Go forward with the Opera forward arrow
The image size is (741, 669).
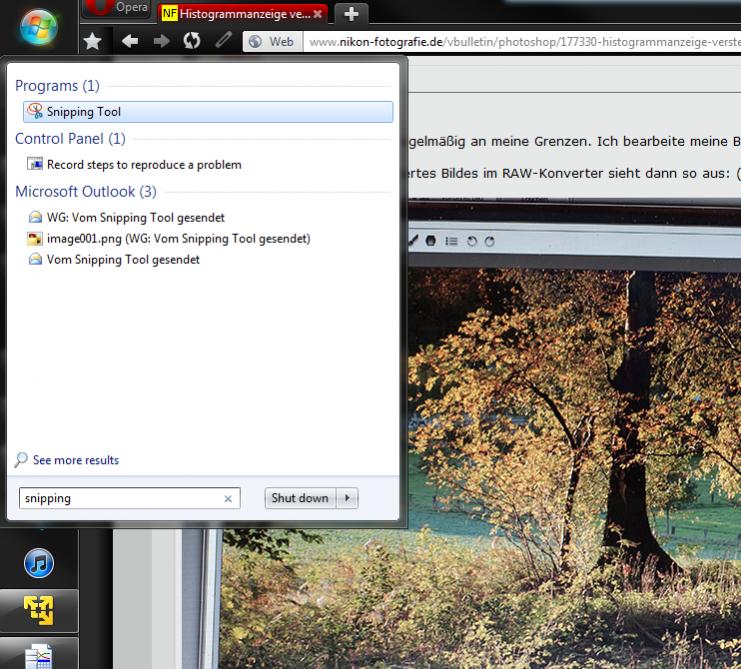tap(161, 42)
